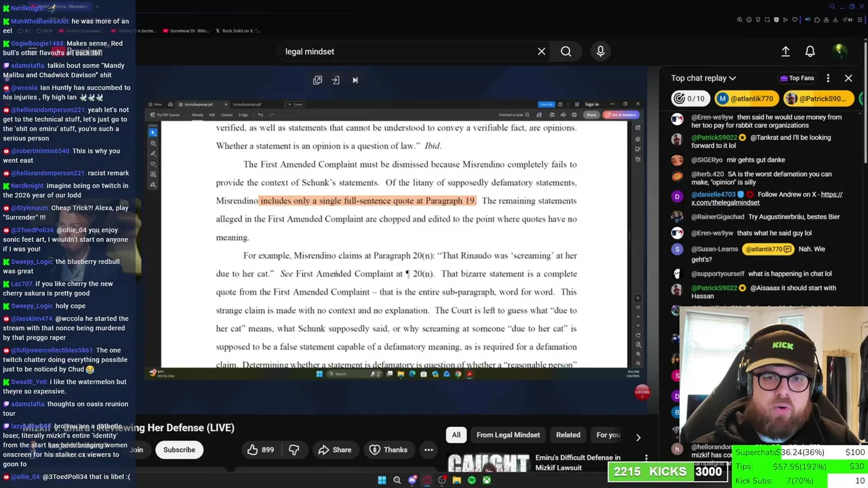Open File Explorer from the taskbar
Image resolution: width=868 pixels, height=488 pixels.
pyautogui.click(x=456, y=481)
